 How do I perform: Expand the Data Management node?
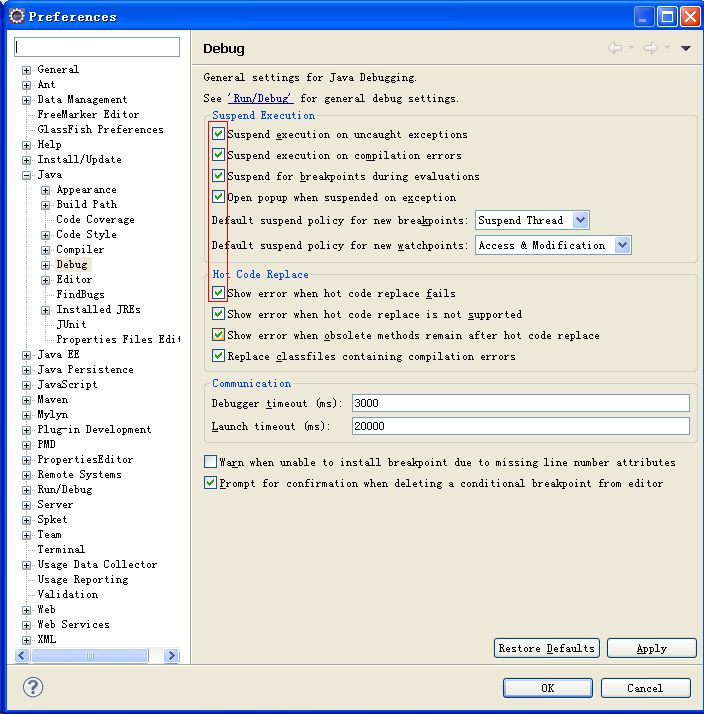coord(26,100)
